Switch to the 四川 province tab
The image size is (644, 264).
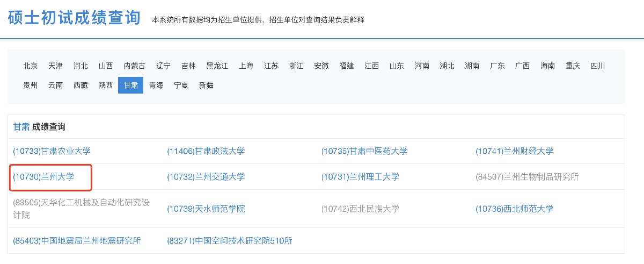click(x=597, y=66)
